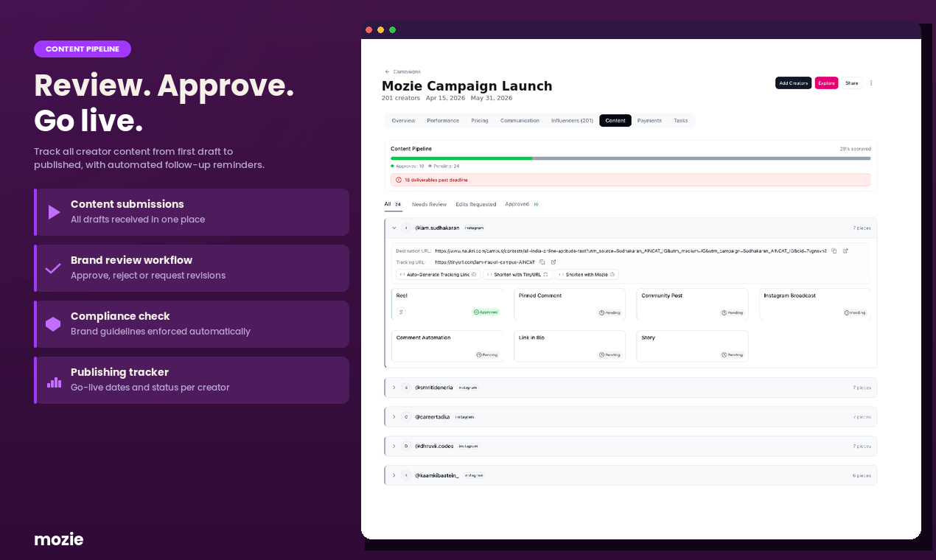Screen dimensions: 936x560
Task: Open the Pricing tab
Action: point(480,121)
